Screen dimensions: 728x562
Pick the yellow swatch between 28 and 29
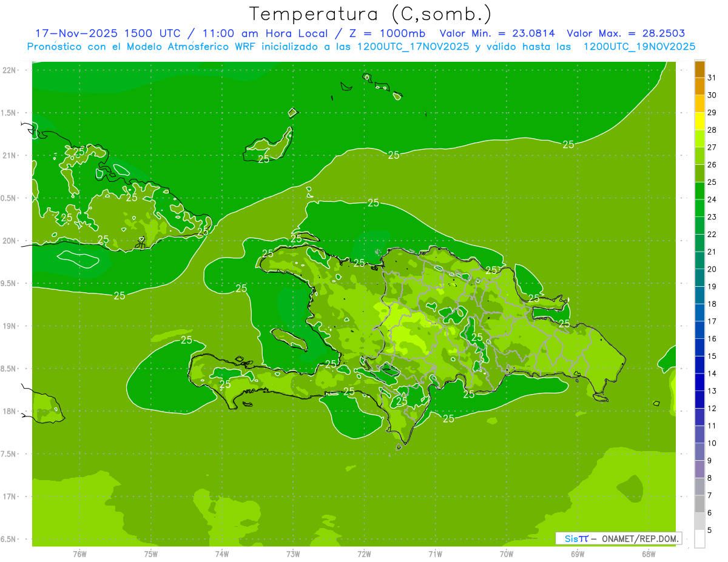[x=699, y=121]
